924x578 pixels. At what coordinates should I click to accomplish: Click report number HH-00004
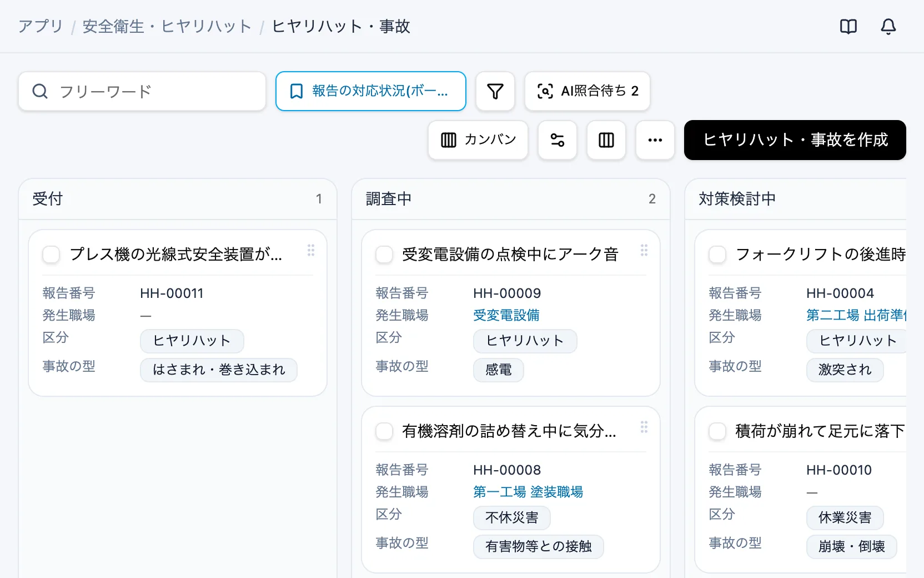click(x=840, y=293)
